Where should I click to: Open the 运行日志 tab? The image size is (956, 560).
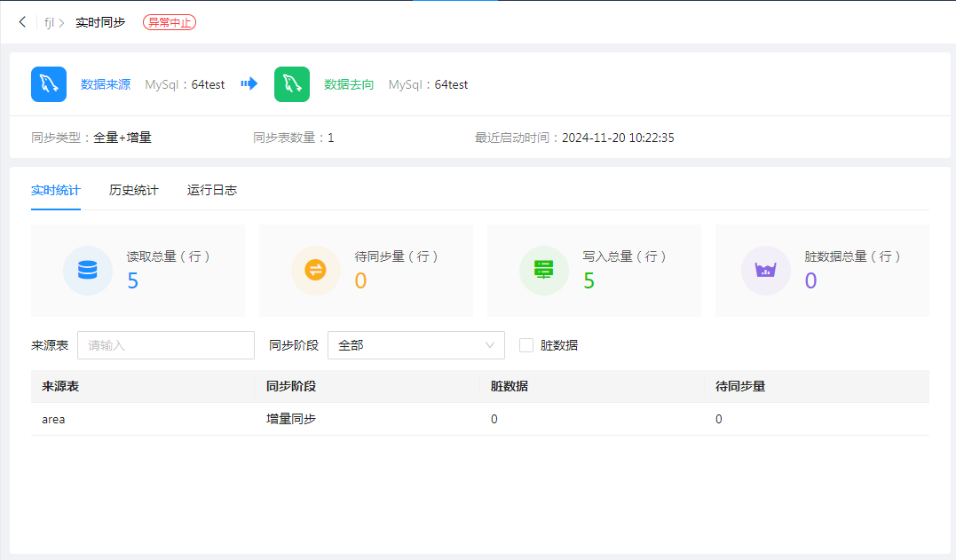coord(212,191)
